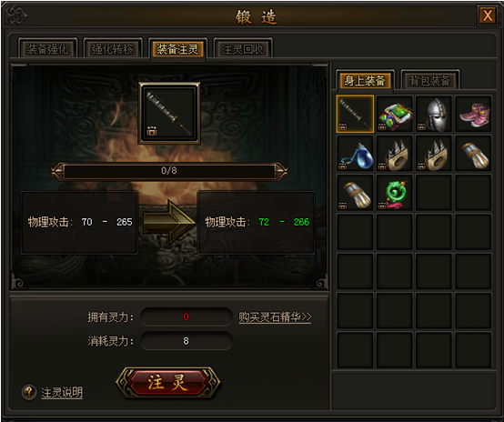
Task: Open the 注灵说明 link
Action: (62, 392)
